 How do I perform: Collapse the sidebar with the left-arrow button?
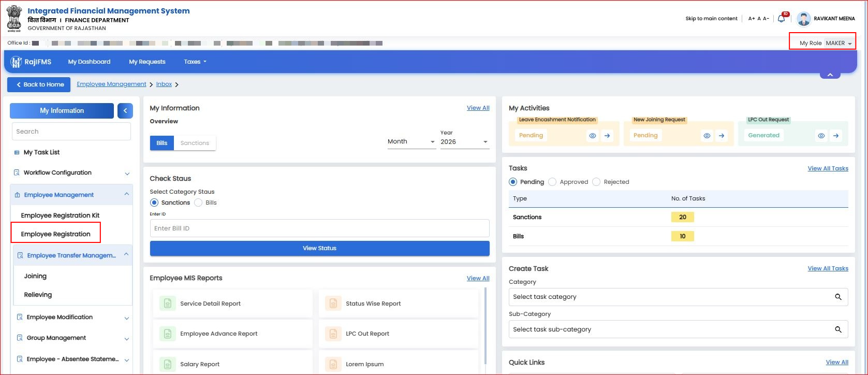(125, 111)
